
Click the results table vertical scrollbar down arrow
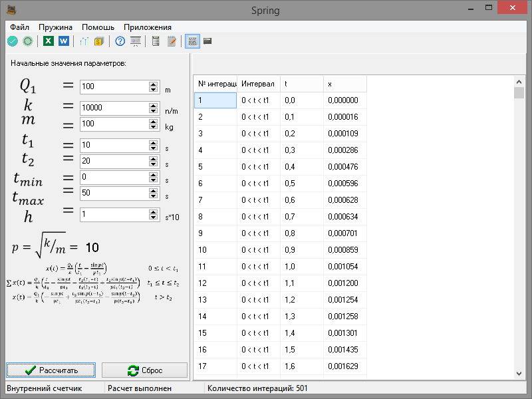pyautogui.click(x=519, y=374)
